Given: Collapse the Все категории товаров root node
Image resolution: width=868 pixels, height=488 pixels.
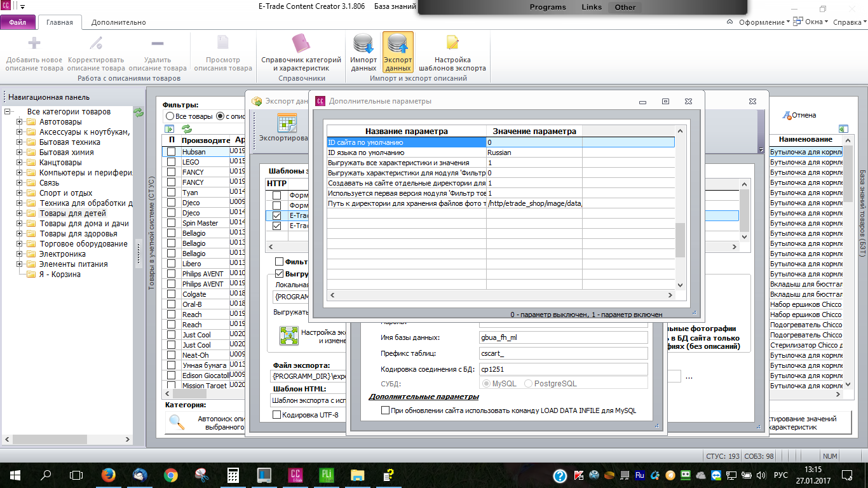Looking at the screenshot, I should (8, 112).
